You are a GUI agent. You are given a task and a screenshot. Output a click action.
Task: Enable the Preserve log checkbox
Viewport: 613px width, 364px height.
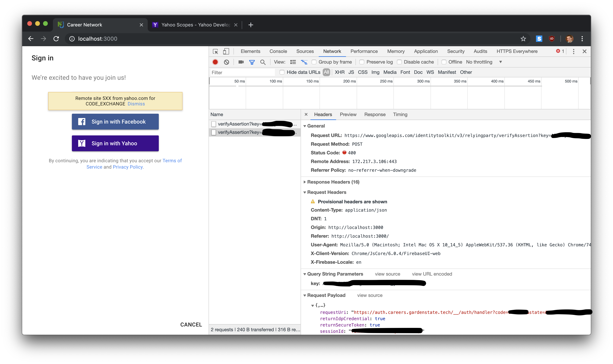point(362,62)
